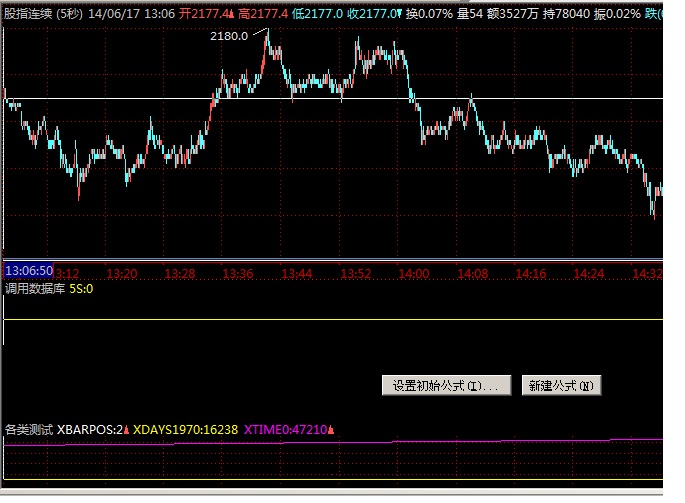
Task: Select the 股指连续 chart title
Action: point(27,14)
